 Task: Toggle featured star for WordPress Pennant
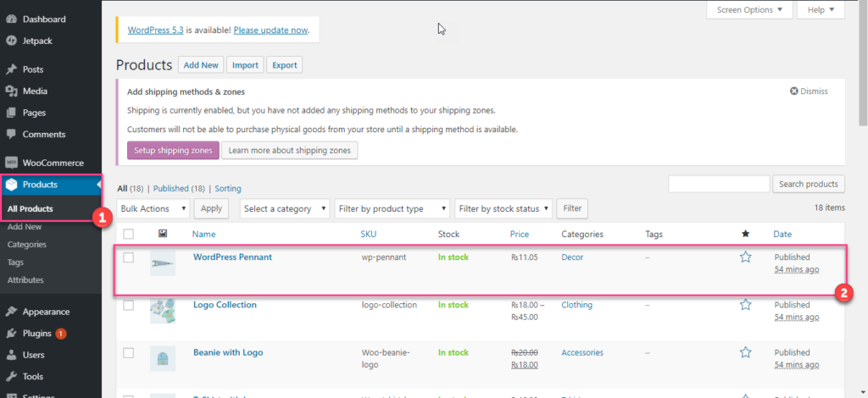(746, 257)
